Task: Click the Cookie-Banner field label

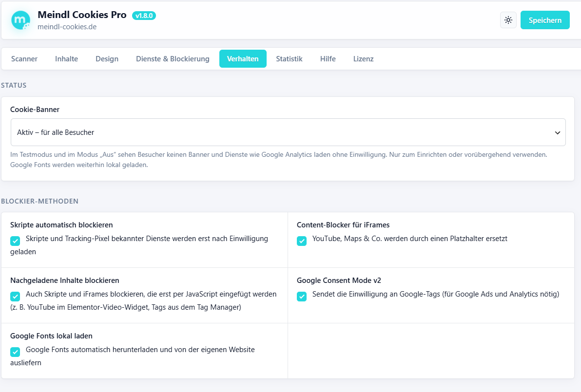Action: 35,110
